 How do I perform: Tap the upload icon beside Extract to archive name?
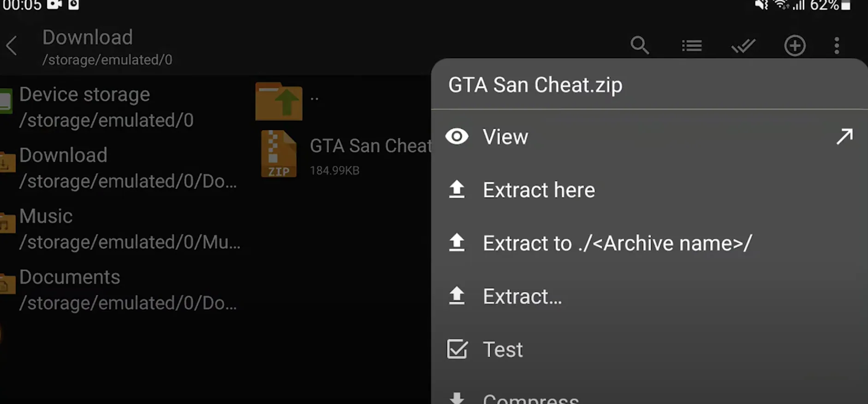457,243
